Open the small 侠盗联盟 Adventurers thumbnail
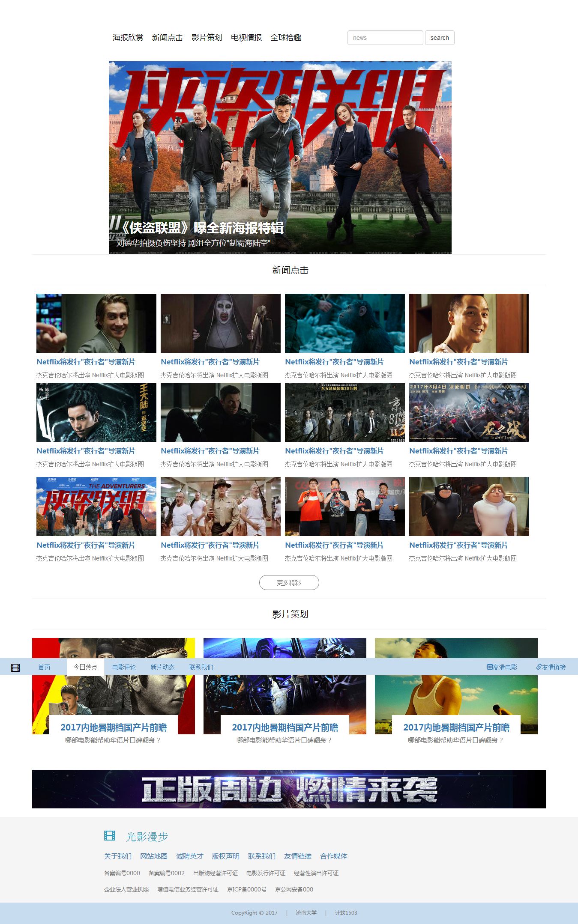Viewport: 578px width, 924px height. 96,507
